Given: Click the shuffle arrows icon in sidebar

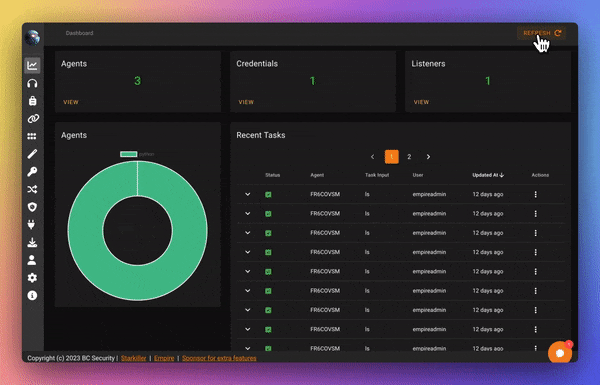Looking at the screenshot, I should (32, 189).
